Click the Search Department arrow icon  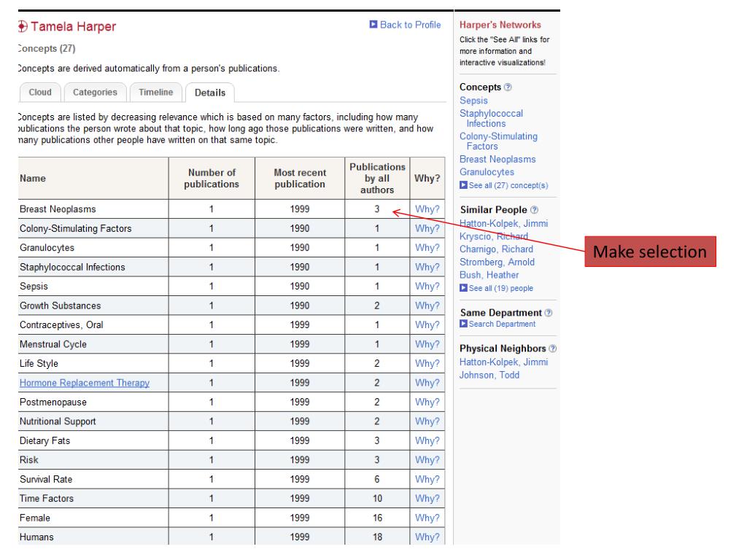click(x=463, y=324)
